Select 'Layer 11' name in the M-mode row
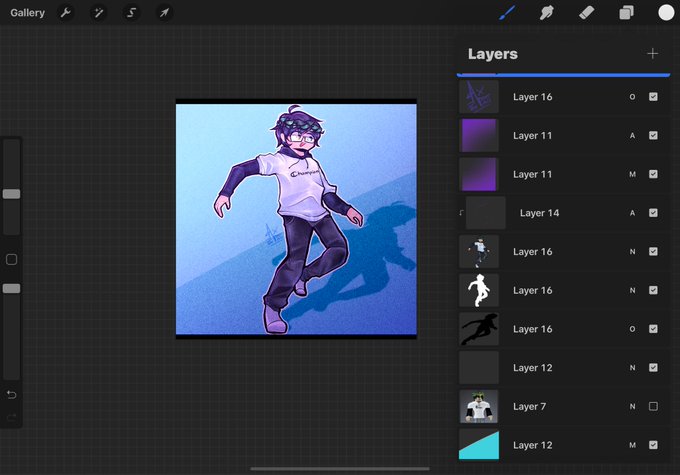The width and height of the screenshot is (680, 475). click(533, 174)
